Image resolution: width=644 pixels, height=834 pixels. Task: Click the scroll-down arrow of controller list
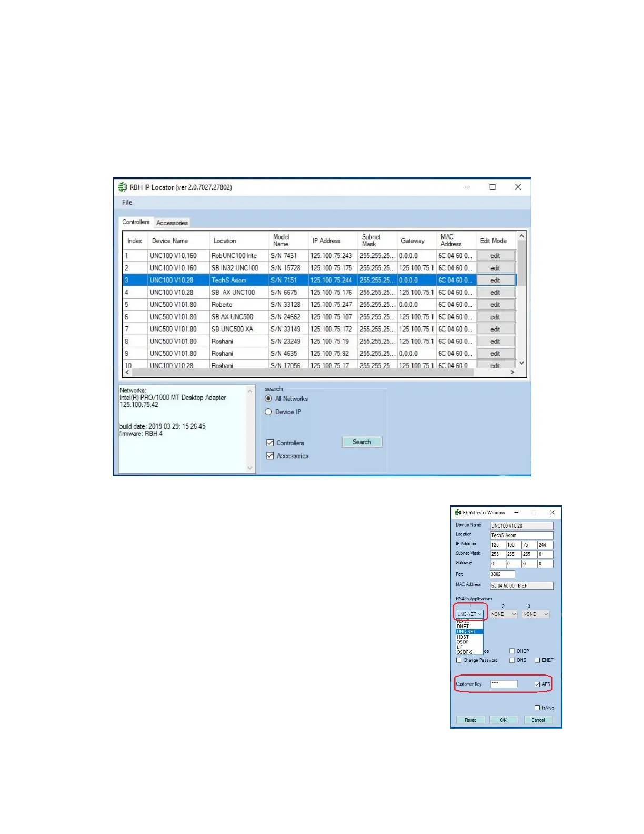coord(521,363)
